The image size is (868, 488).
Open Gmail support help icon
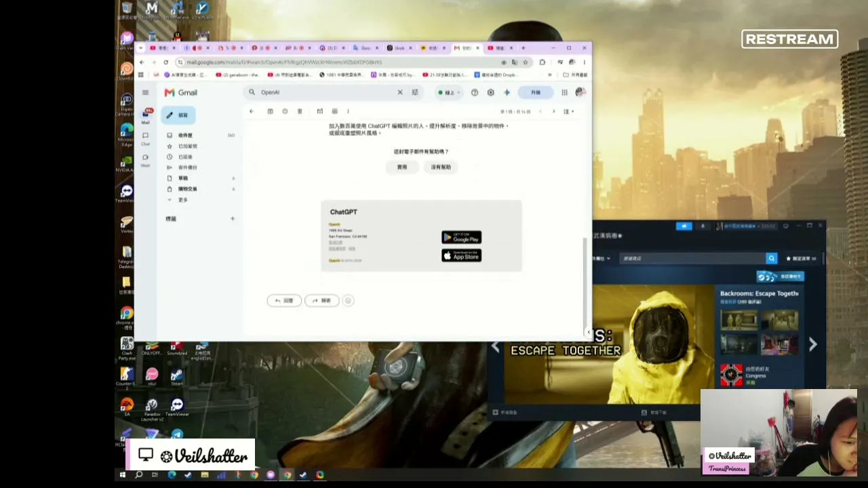pyautogui.click(x=475, y=92)
